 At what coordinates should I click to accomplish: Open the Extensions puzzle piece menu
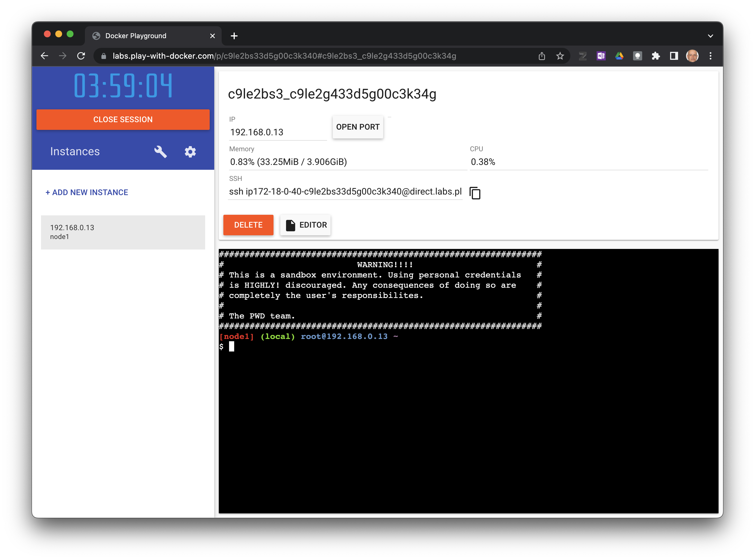coord(656,56)
